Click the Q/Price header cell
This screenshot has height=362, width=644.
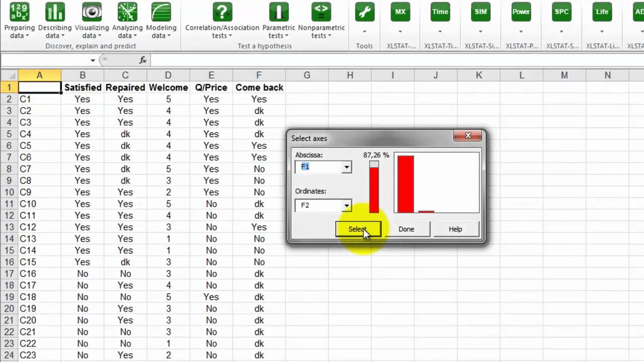211,87
